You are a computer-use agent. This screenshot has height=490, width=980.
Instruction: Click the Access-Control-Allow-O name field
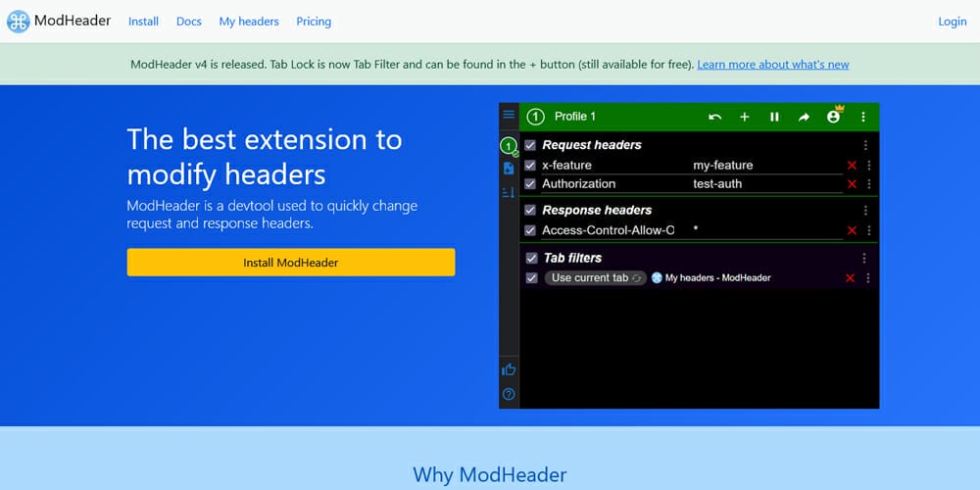click(x=609, y=230)
